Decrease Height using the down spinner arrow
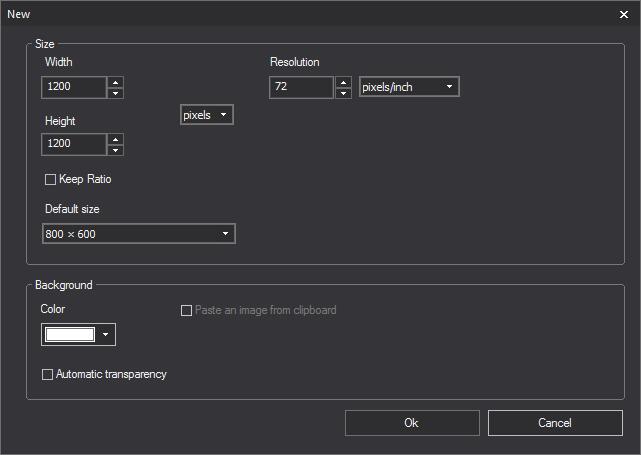Image resolution: width=641 pixels, height=455 pixels. [x=116, y=150]
